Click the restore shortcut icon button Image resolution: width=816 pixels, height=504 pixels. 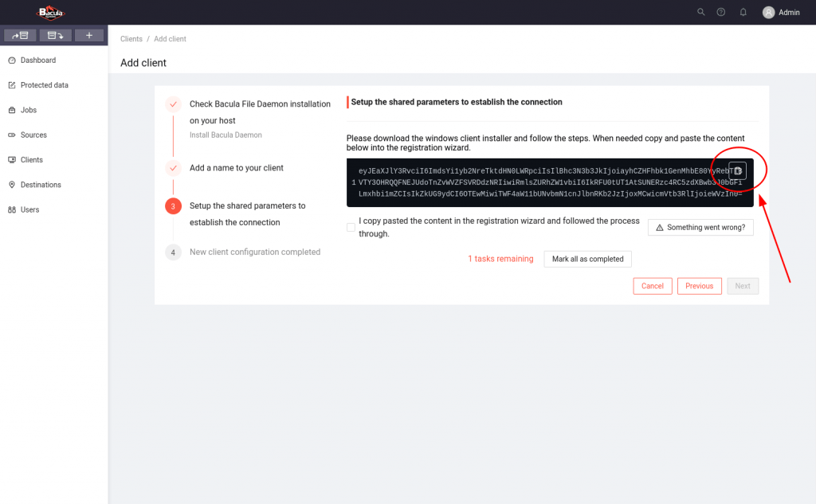[55, 36]
